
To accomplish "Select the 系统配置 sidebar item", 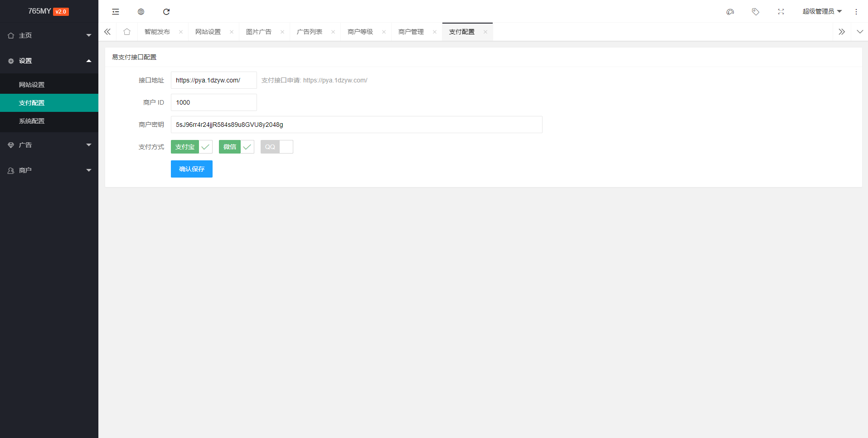I will [32, 121].
